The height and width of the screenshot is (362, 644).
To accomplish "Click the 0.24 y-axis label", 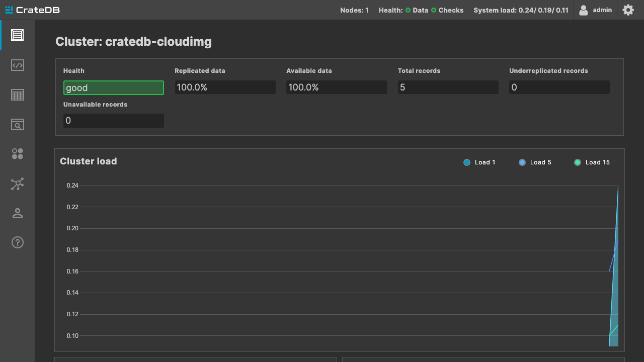I will pyautogui.click(x=72, y=186).
